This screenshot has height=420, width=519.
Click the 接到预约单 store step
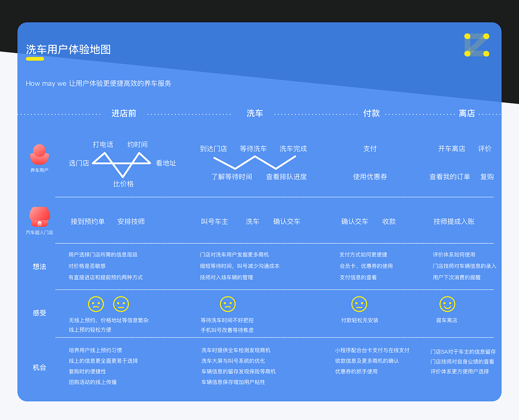(x=88, y=222)
